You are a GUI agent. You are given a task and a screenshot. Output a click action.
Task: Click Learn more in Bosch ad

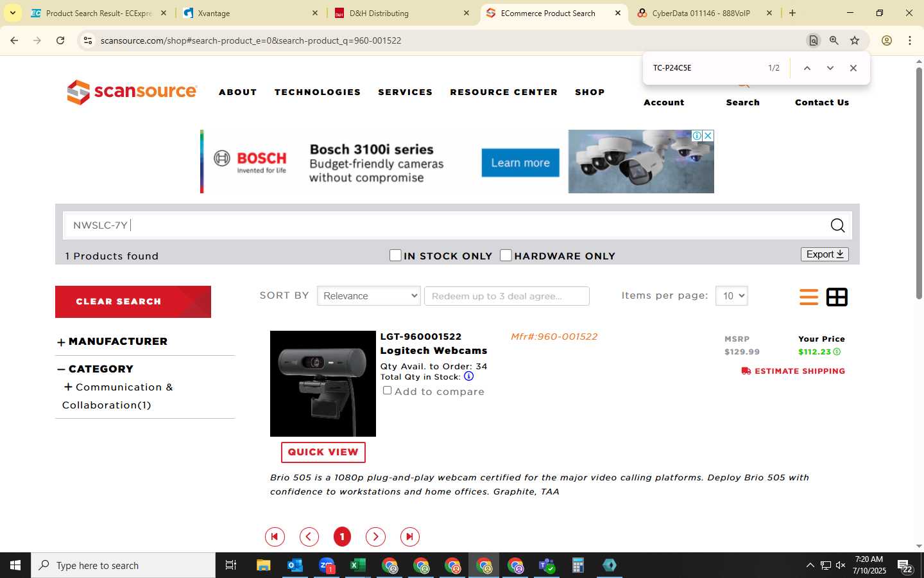coord(520,162)
